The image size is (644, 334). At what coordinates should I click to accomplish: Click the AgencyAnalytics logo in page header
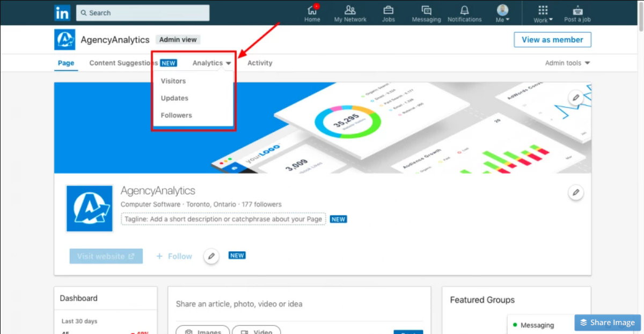[65, 40]
